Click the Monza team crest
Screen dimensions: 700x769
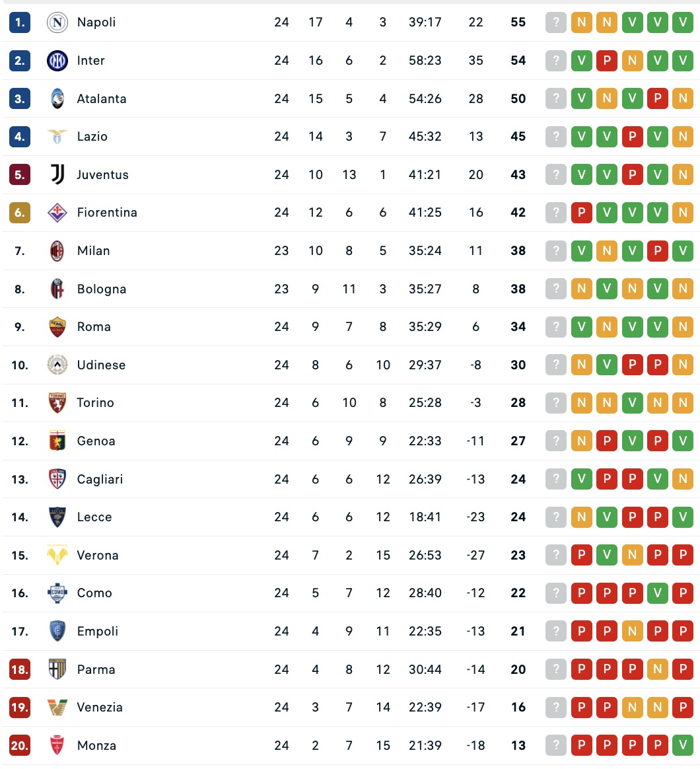point(57,746)
